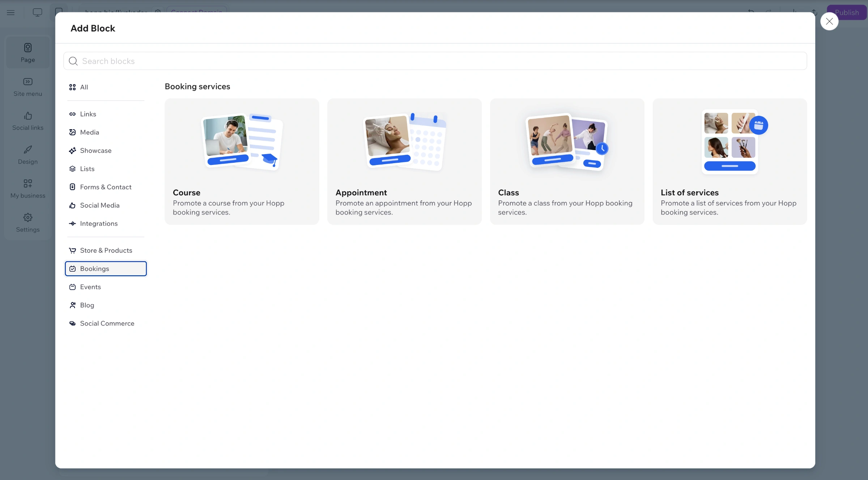
Task: Open the Media category
Action: point(106,132)
